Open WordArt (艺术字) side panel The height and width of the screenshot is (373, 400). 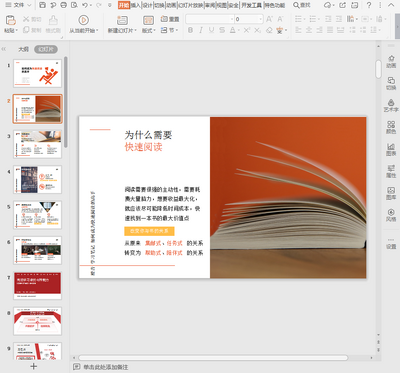[391, 105]
